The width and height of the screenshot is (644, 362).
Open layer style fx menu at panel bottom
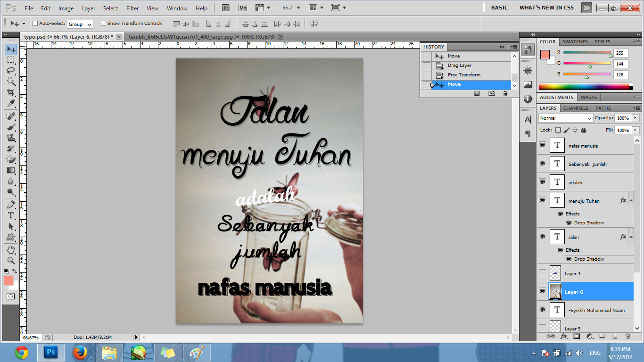click(x=564, y=336)
